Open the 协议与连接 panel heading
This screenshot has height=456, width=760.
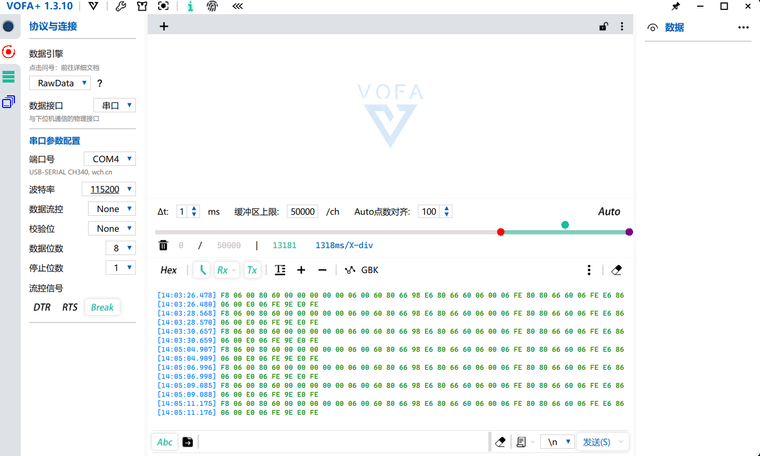click(x=53, y=26)
